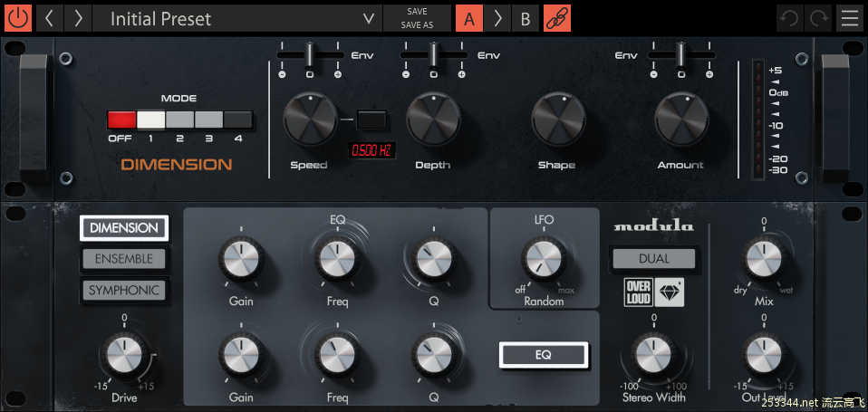Select MODE button 1
868x412 pixels.
point(150,120)
